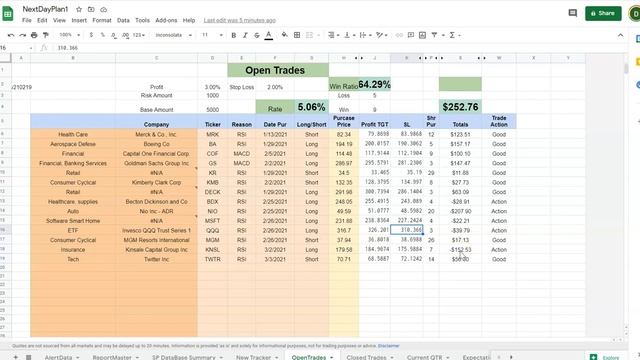The image size is (640, 360).
Task: Open the Help menu
Action: click(x=189, y=20)
